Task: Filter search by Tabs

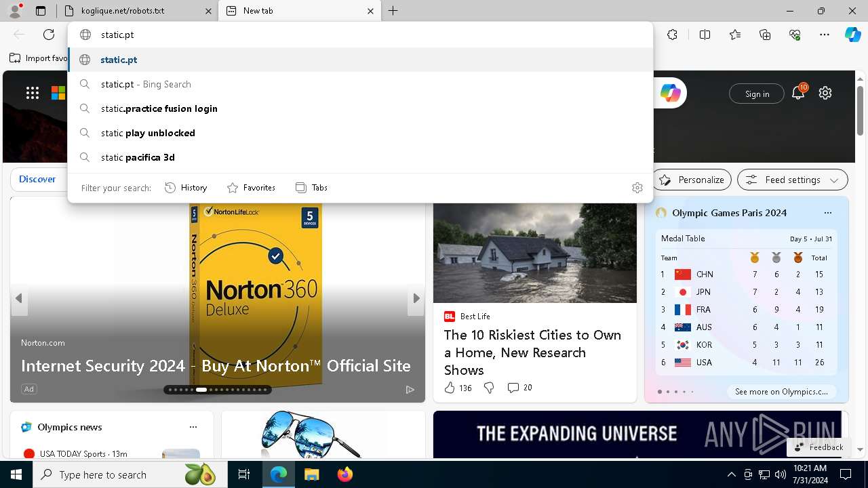Action: pos(311,188)
